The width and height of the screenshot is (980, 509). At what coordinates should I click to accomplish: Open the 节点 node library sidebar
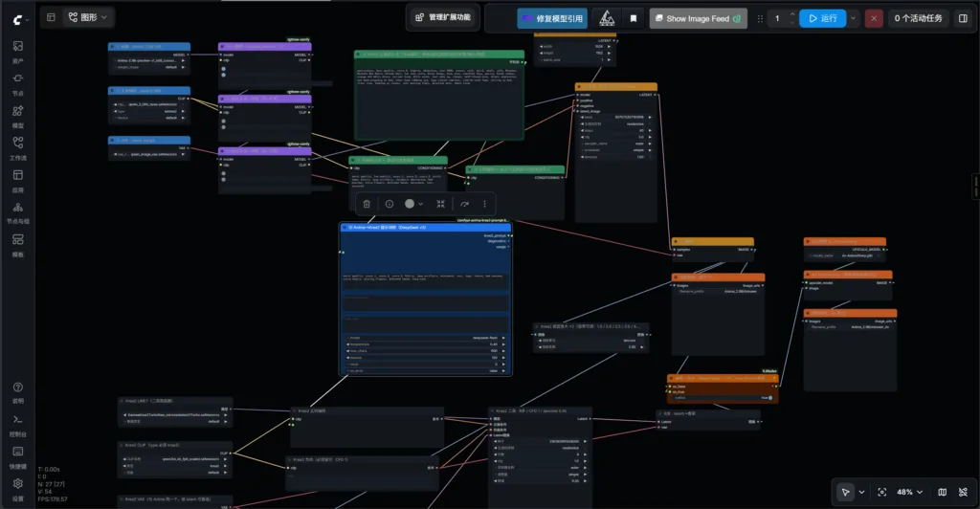click(17, 84)
